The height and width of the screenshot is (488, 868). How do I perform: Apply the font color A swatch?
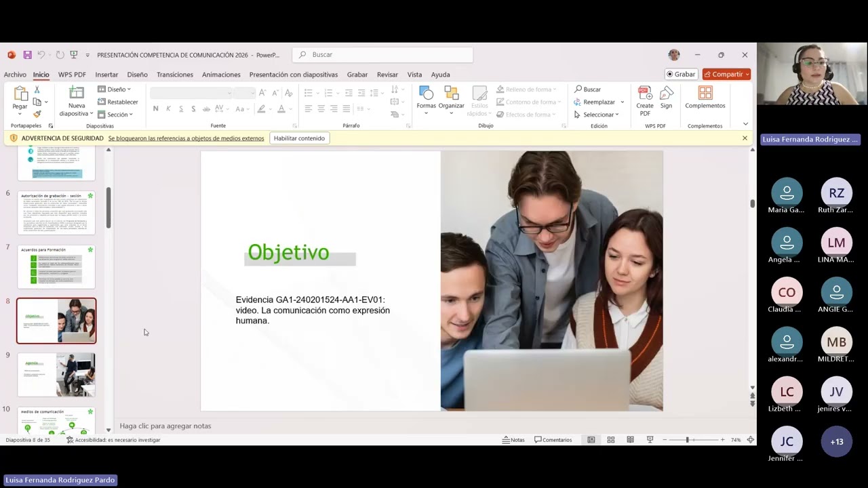pos(281,109)
